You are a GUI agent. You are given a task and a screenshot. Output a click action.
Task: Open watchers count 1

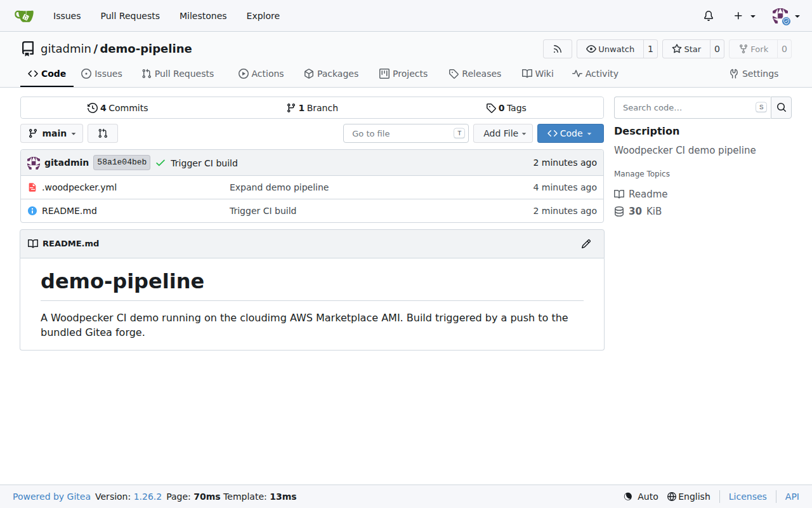[650, 49]
